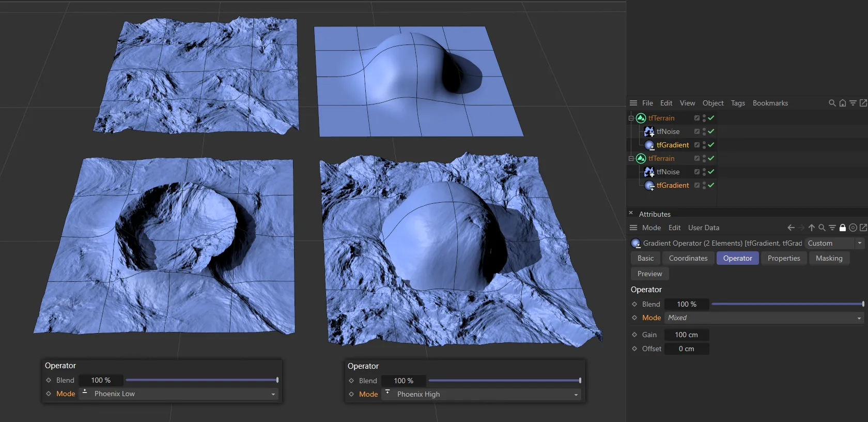Switch to the Masking tab

pos(829,258)
